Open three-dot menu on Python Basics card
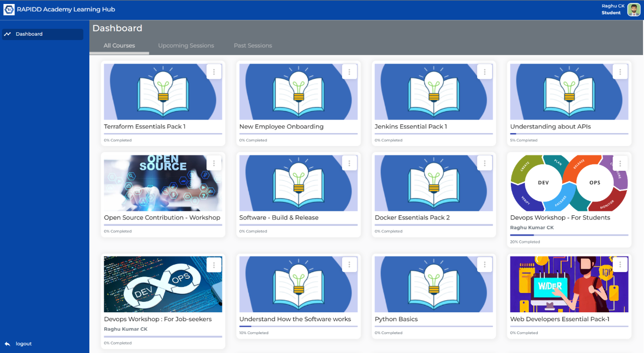 tap(485, 265)
